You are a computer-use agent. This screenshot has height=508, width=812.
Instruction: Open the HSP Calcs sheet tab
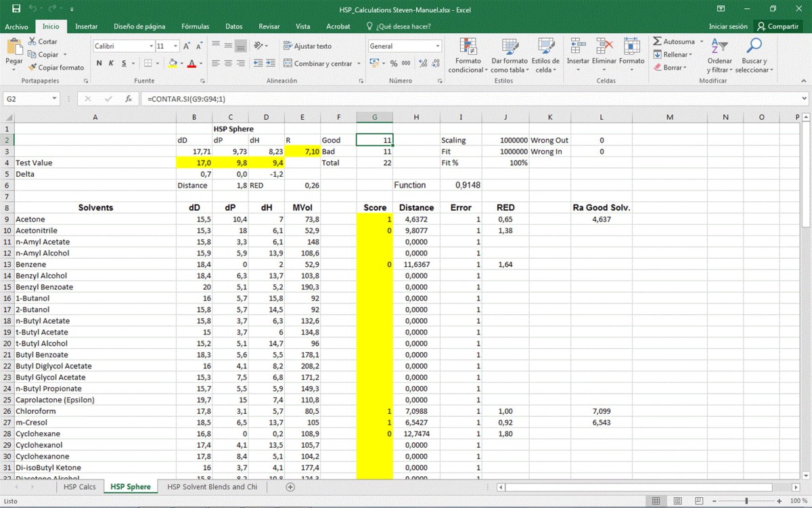[x=79, y=486]
